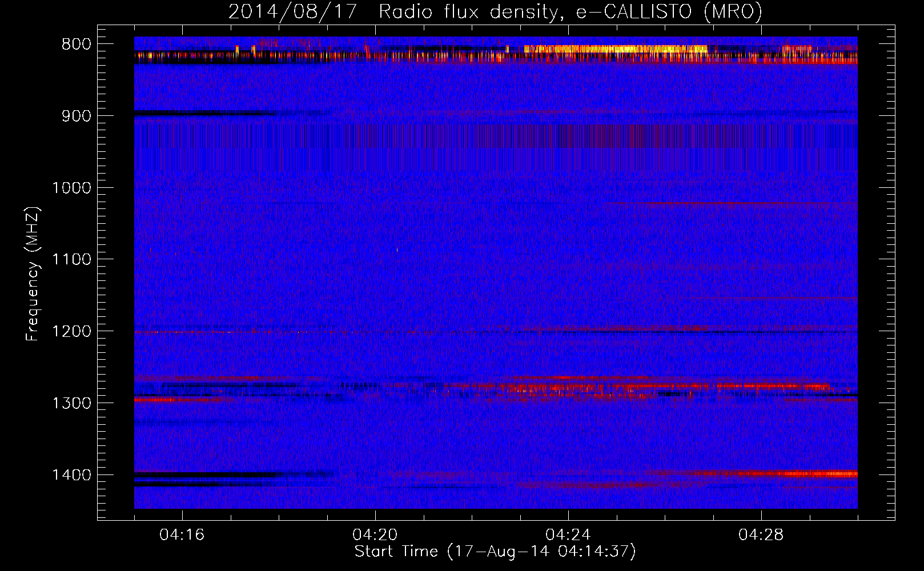
Task: Select the '800' frequency axis label
Action: click(x=77, y=45)
